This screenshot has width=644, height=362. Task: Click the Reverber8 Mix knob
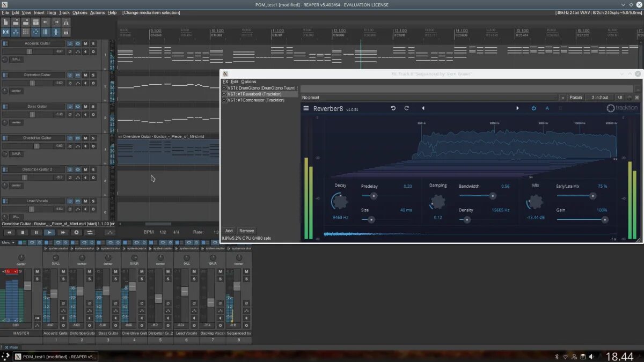[535, 202]
